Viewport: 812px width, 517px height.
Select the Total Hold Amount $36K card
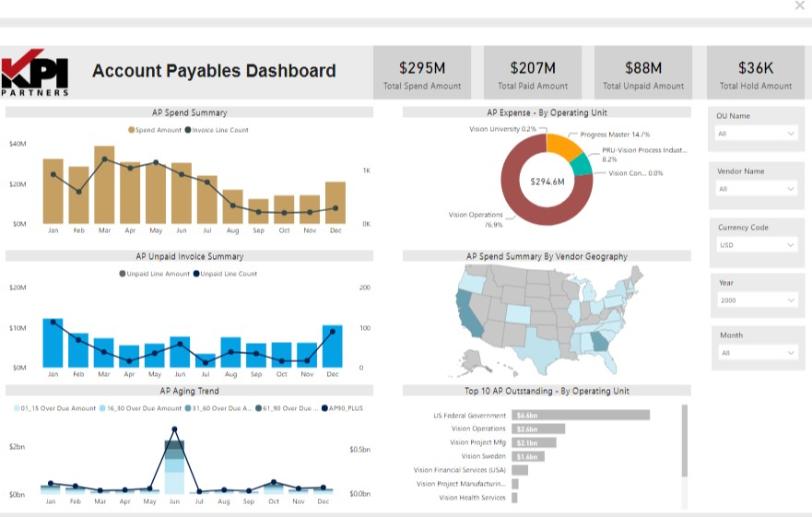point(755,73)
